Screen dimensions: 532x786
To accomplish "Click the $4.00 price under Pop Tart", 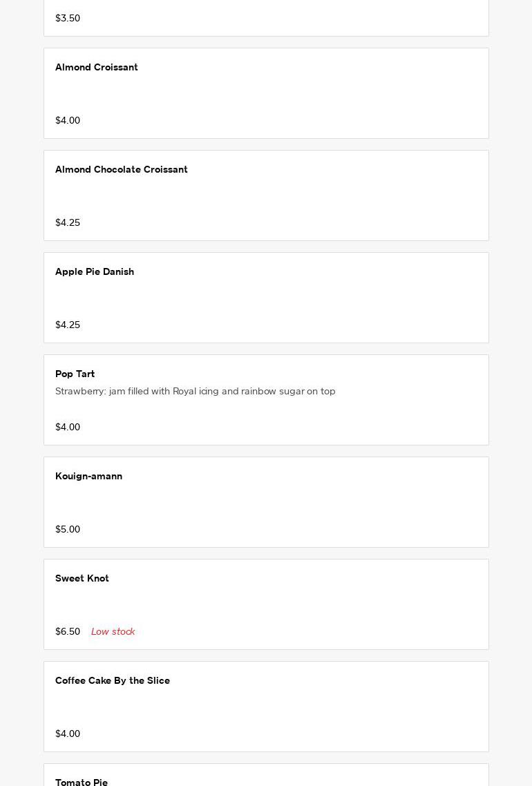I will tap(68, 428).
